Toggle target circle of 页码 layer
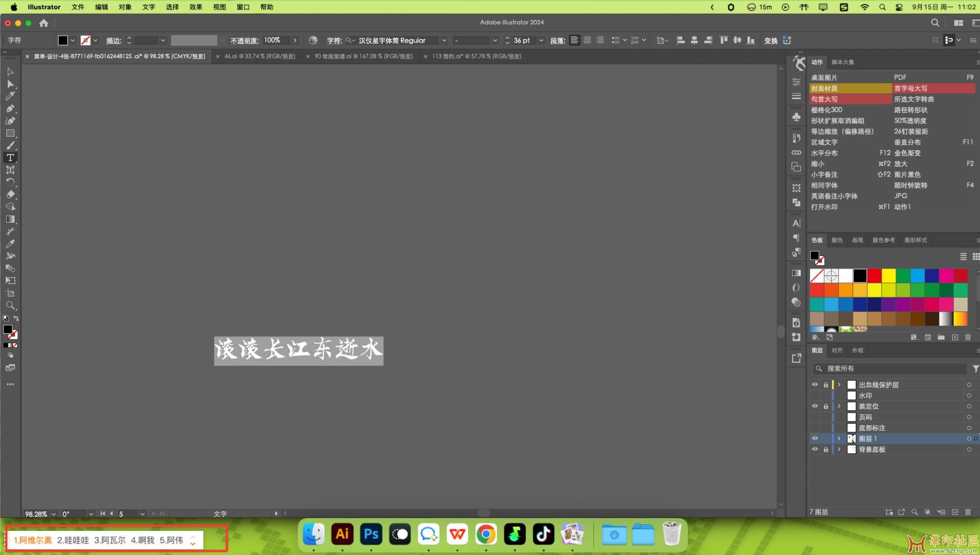980x555 pixels. [x=969, y=417]
